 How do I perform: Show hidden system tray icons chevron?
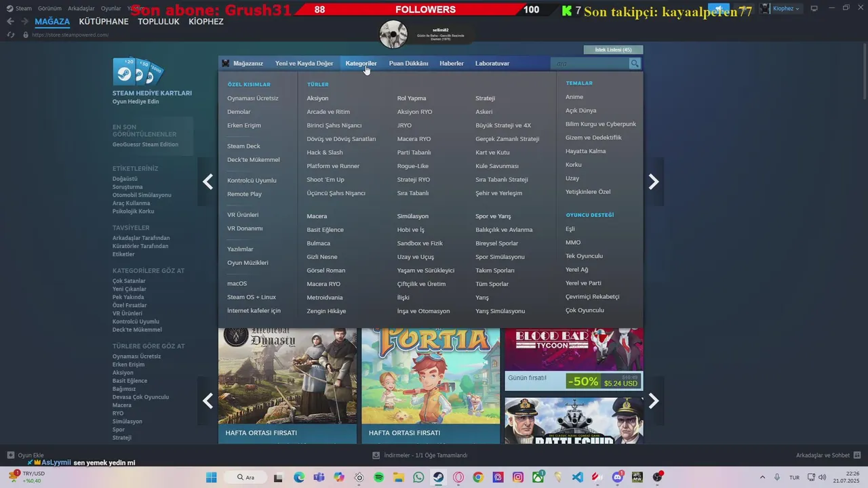tap(762, 477)
